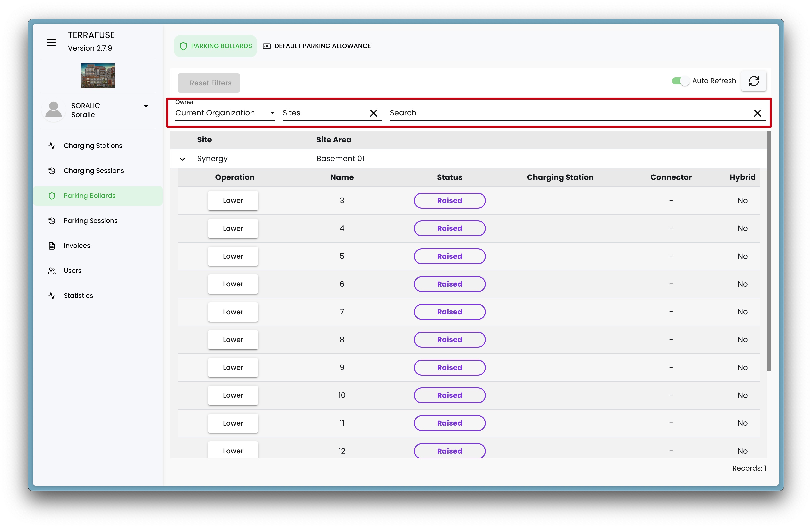Expand the SORALIC user account dropdown
The height and width of the screenshot is (528, 812).
click(146, 106)
